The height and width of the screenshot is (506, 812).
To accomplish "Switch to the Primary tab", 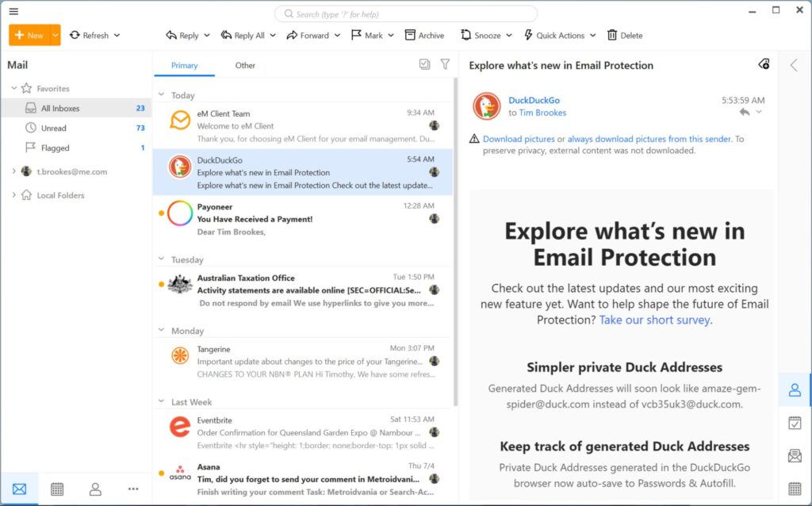I will pyautogui.click(x=184, y=65).
